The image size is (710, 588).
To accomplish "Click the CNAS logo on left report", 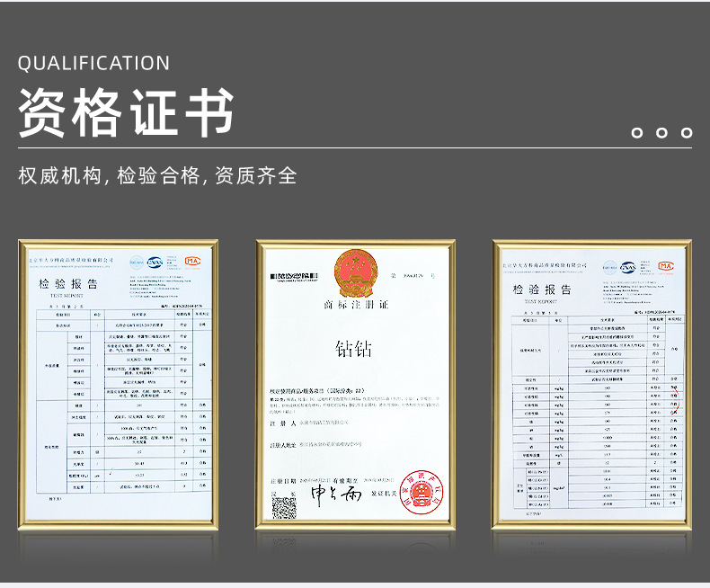I will point(155,262).
